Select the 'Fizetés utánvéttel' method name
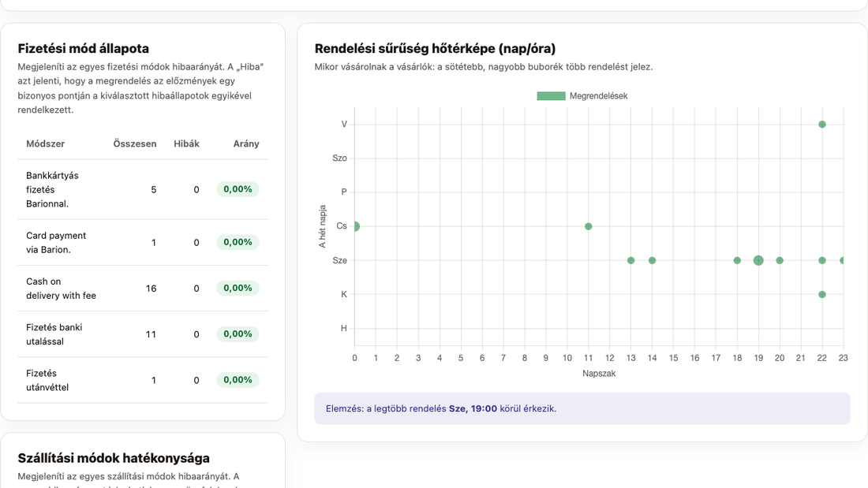 pos(47,380)
